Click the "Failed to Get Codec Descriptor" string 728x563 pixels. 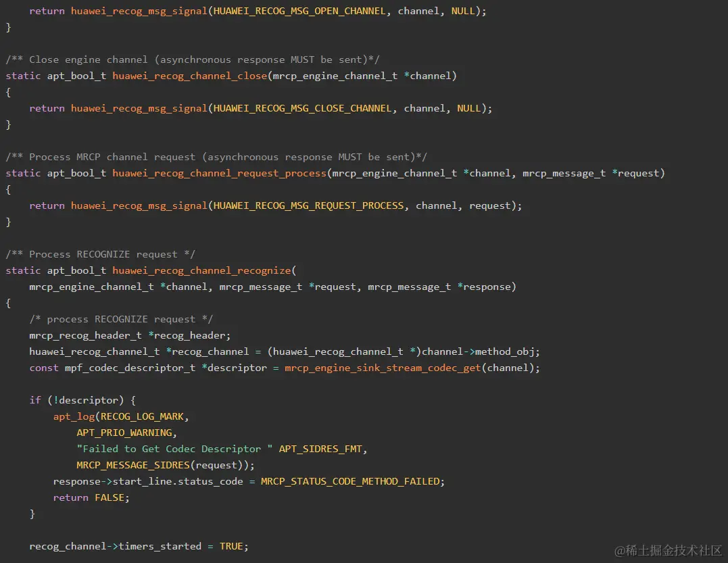[174, 449]
